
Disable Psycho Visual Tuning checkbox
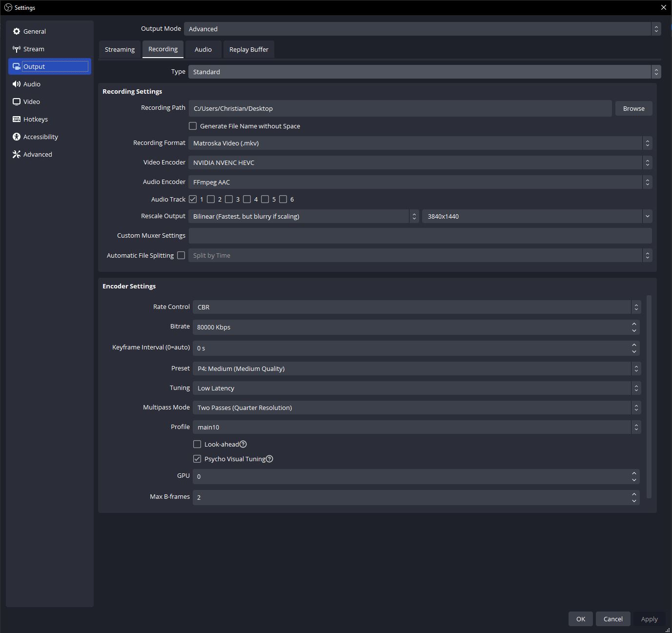coord(197,459)
